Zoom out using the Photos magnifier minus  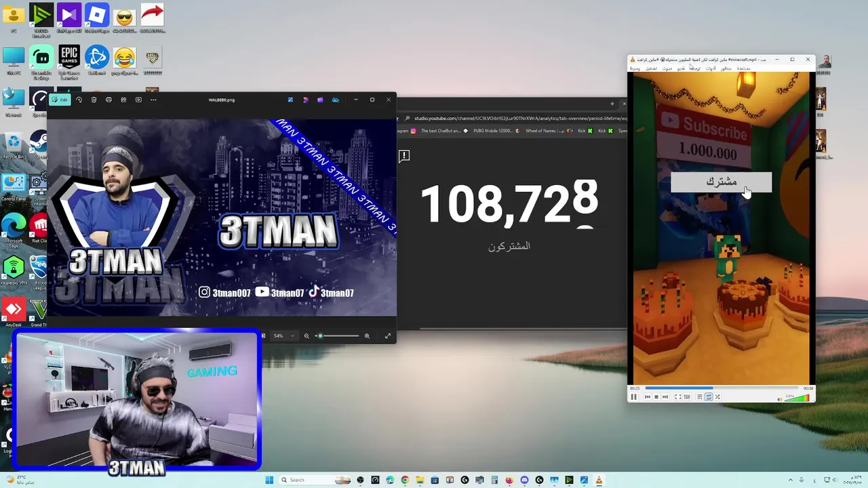[307, 335]
